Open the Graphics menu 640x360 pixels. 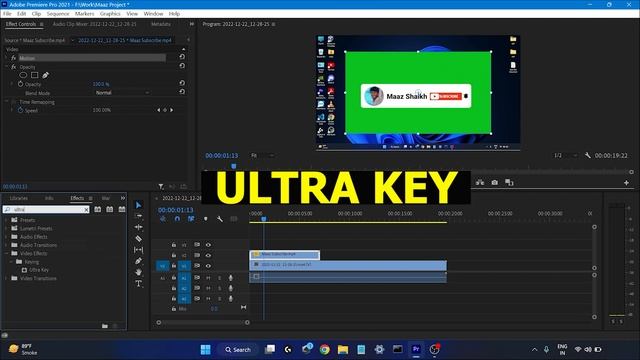click(x=110, y=13)
